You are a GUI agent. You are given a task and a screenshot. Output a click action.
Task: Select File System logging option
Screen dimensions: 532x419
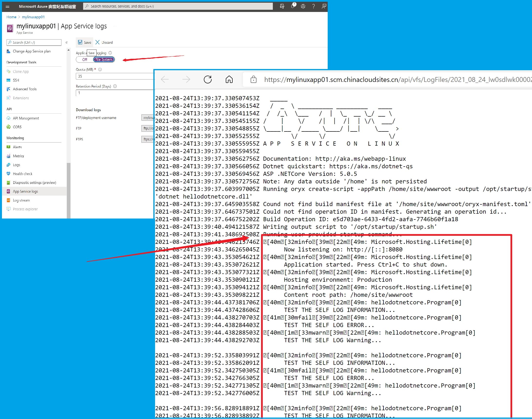tap(104, 60)
